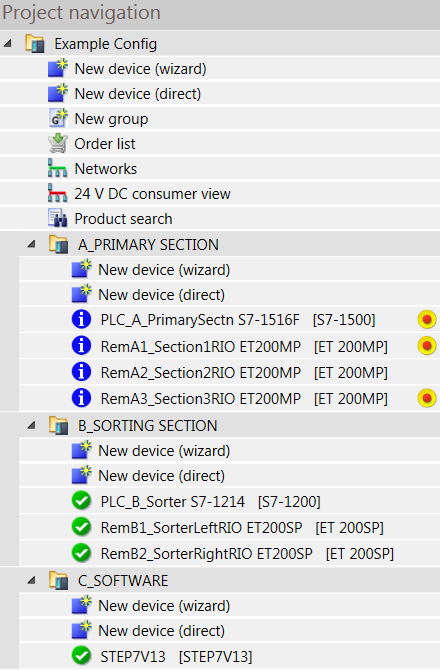Click the green check icon beside STEP7V13

(81, 656)
